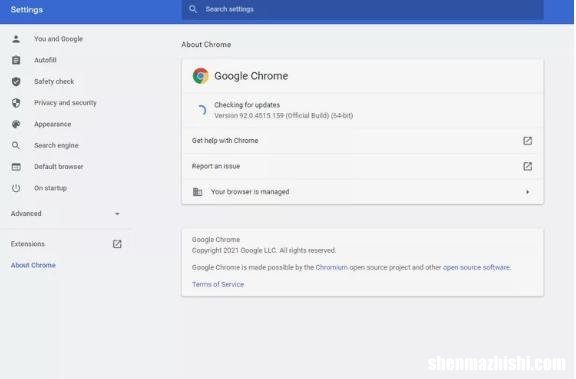Click Report an issue row

pos(362,166)
